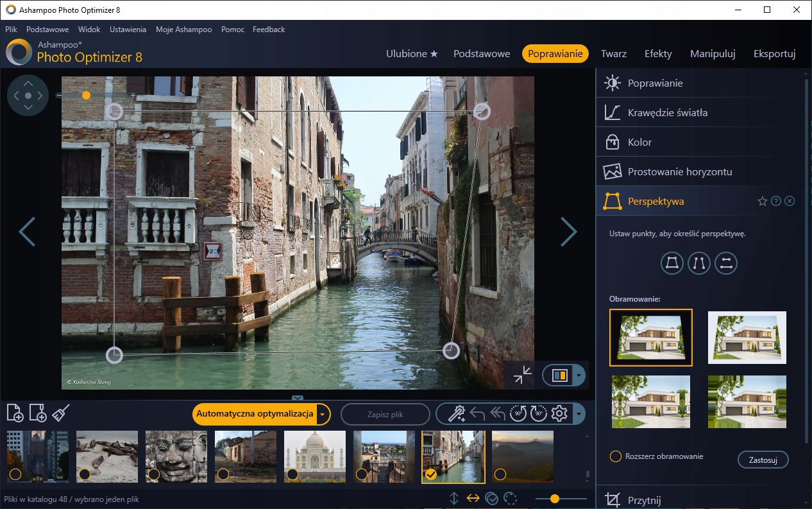Select the four-point trapezoid perspective mode

(x=672, y=263)
